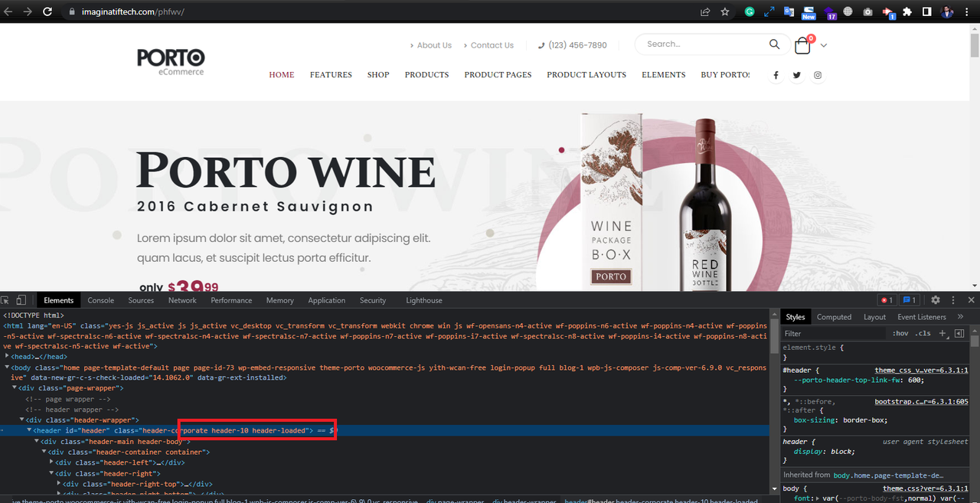This screenshot has width=980, height=503.
Task: Share this page via the share icon
Action: click(x=705, y=12)
